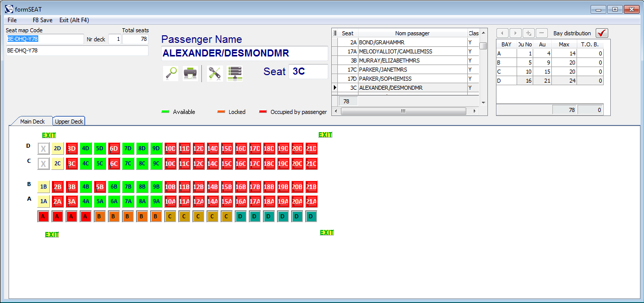The width and height of the screenshot is (644, 303).
Task: Select available seat 4D
Action: 86,149
